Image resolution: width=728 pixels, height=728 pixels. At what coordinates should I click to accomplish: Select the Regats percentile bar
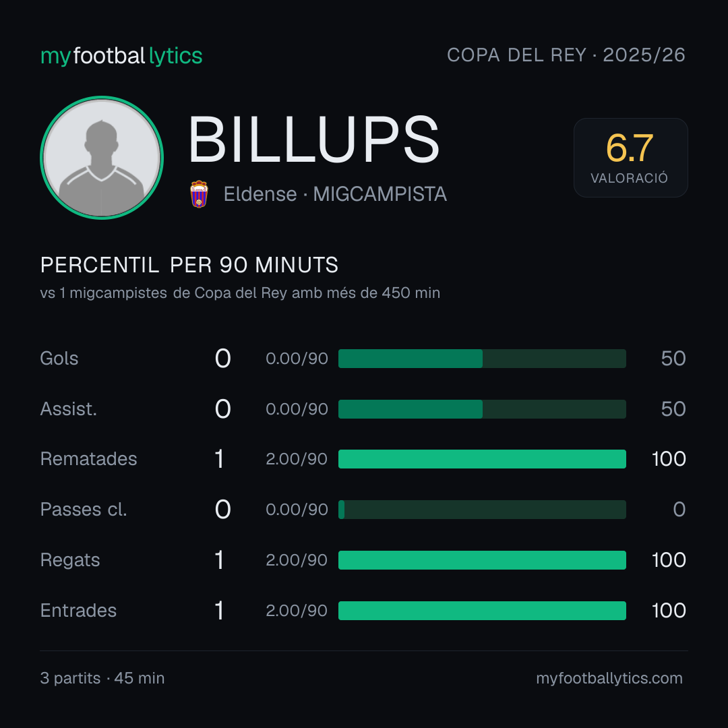482,560
